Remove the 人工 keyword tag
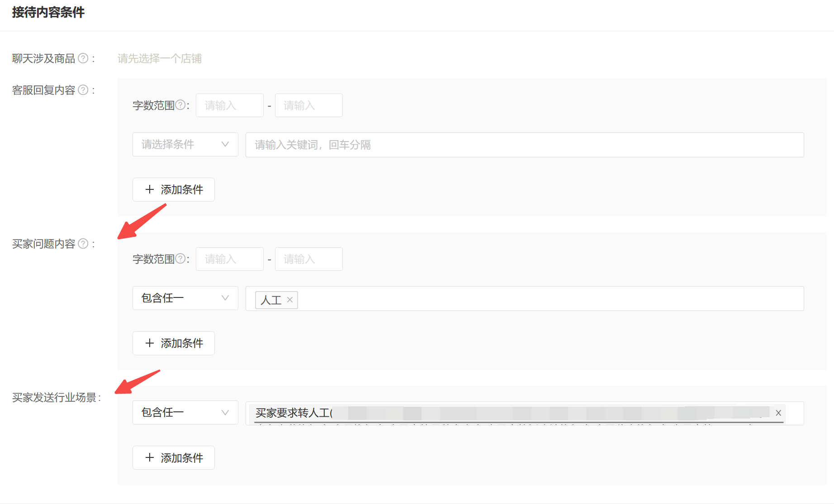 click(x=290, y=300)
